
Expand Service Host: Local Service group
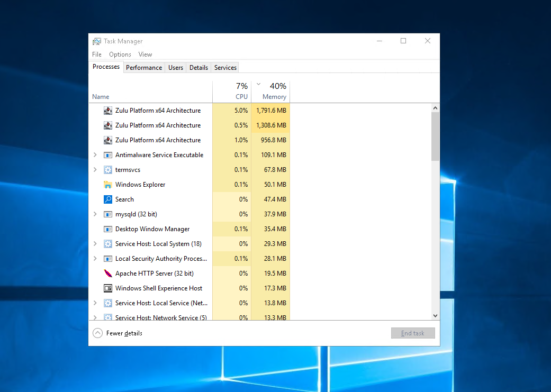(x=95, y=303)
